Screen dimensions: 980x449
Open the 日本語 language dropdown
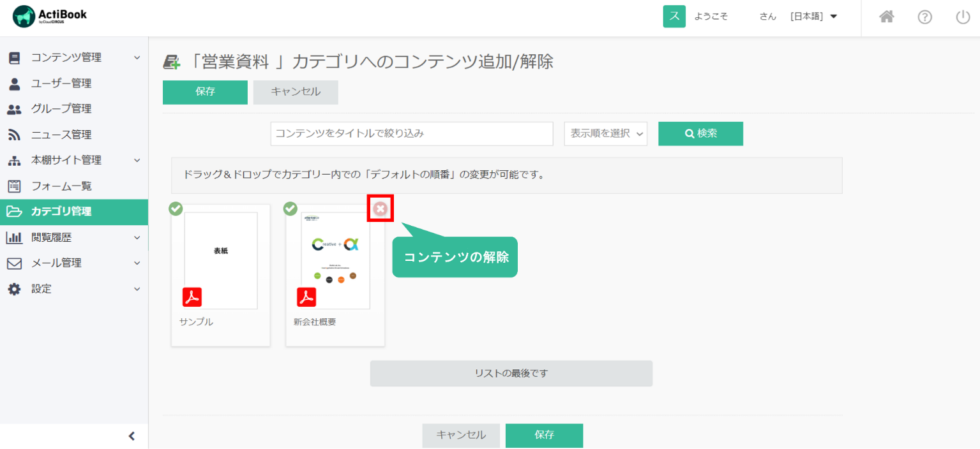click(813, 17)
